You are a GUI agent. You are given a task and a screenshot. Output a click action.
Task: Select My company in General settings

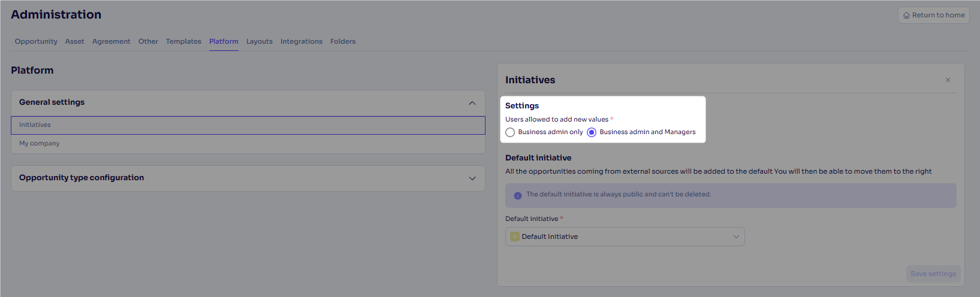click(40, 144)
